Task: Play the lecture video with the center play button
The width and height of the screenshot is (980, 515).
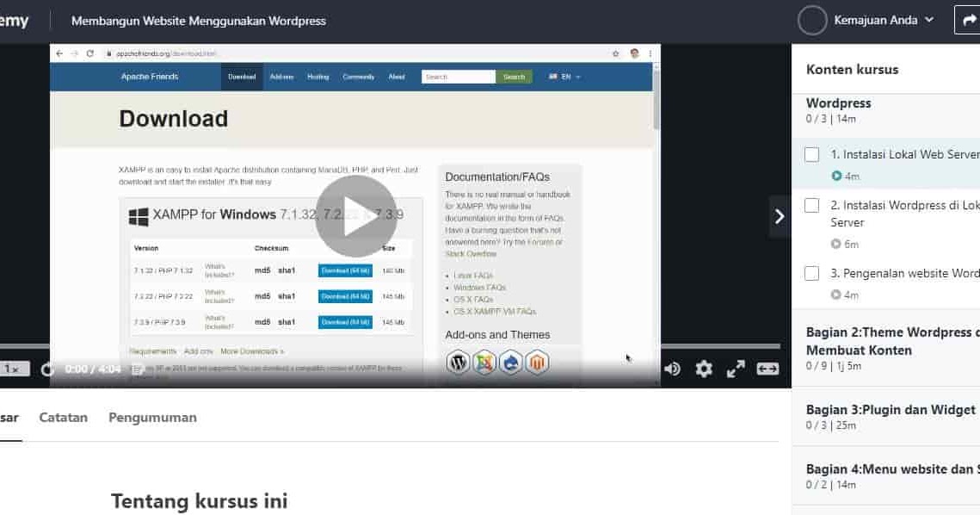Action: point(355,216)
